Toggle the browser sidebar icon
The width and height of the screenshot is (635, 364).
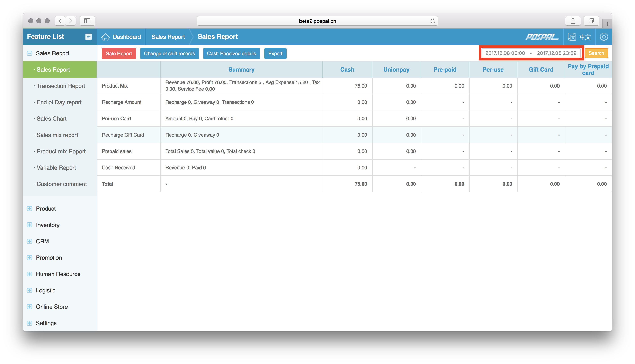pos(87,21)
